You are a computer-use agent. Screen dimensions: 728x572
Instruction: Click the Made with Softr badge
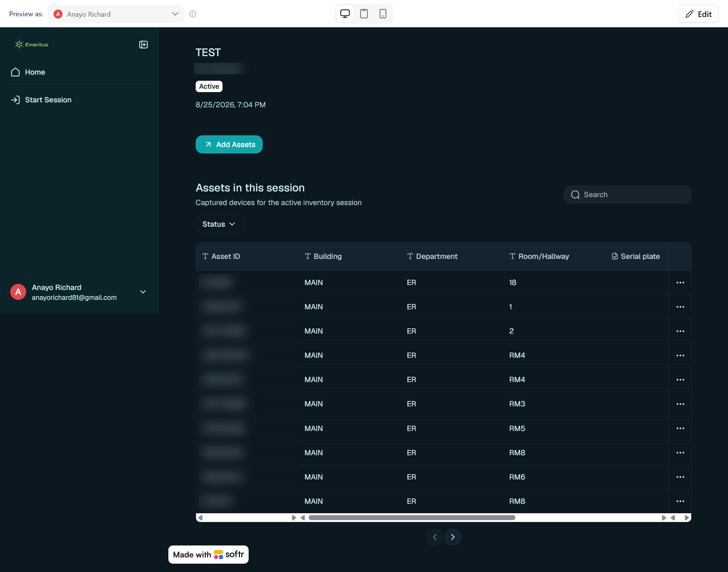[209, 554]
